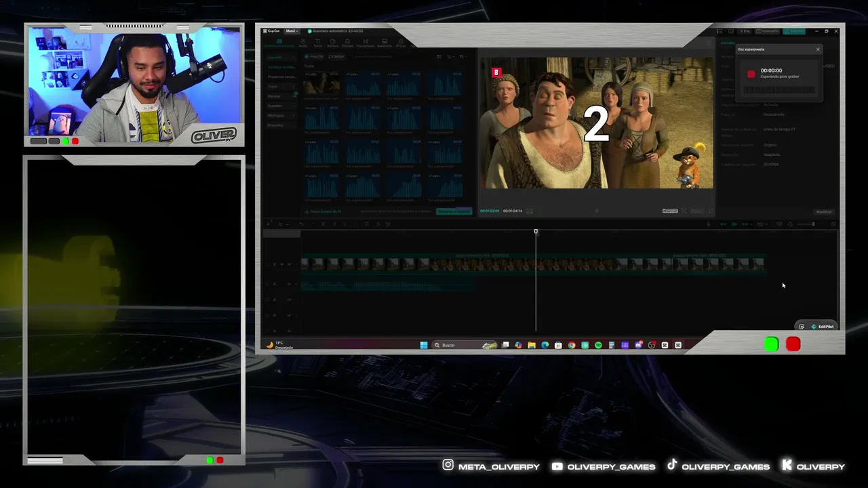Screen dimensions: 868x488
Task: Open File Explorer from the taskbar
Action: click(x=532, y=345)
